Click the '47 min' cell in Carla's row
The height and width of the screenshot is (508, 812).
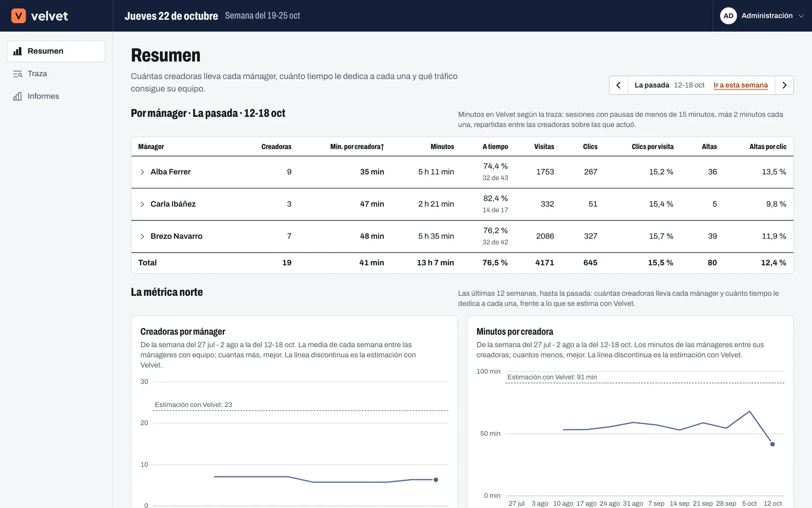coord(372,204)
